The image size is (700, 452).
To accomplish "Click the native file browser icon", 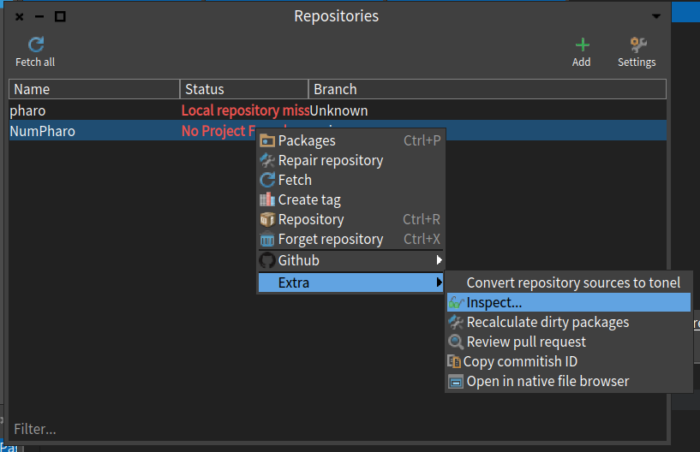I will tap(456, 382).
